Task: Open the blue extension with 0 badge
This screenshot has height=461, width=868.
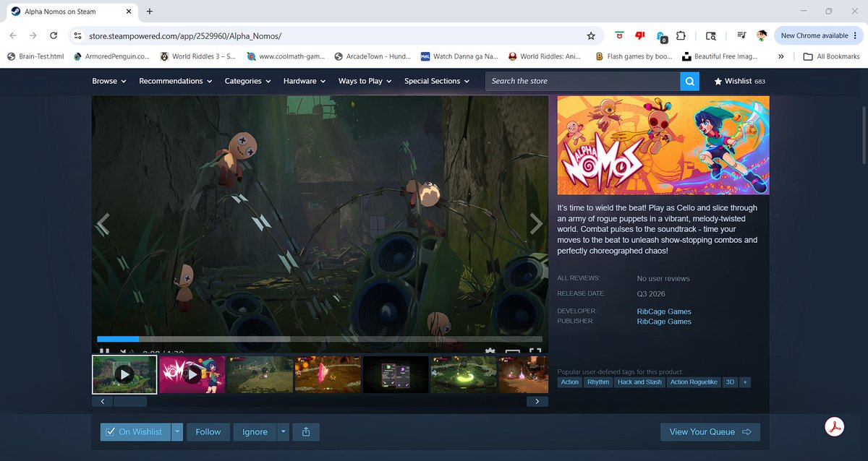Action: click(x=661, y=36)
